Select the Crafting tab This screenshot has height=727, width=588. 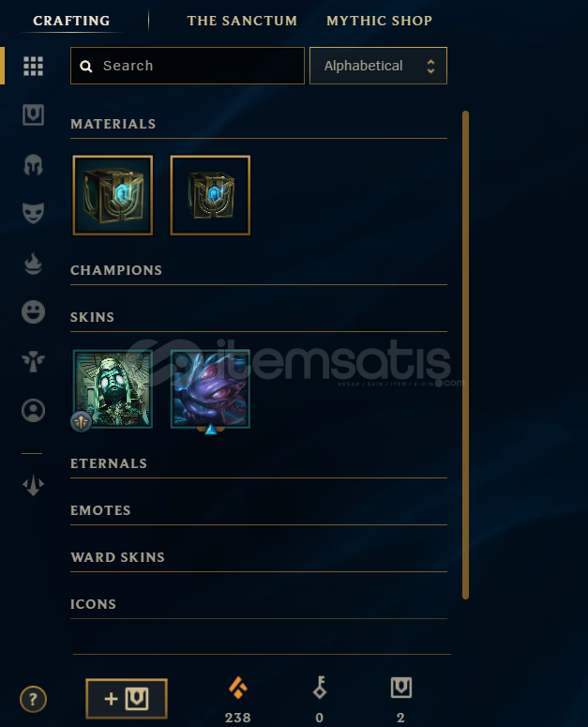71,21
